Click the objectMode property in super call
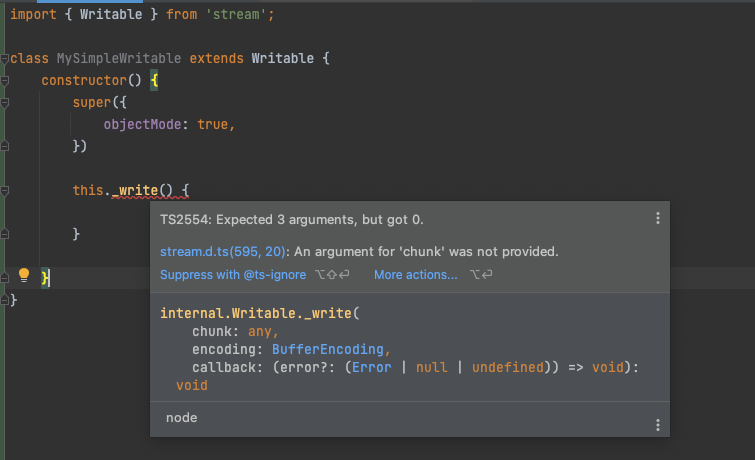The image size is (755, 460). click(x=143, y=124)
